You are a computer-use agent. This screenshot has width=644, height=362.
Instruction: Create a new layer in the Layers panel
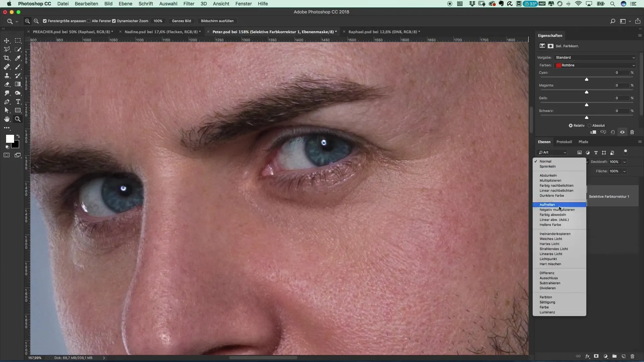click(x=624, y=356)
